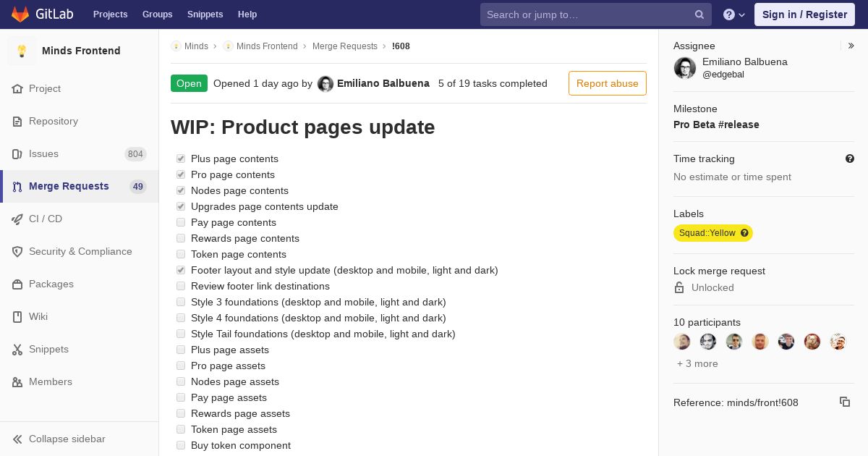Check the Pay page contents task
Viewport: 868px width, 456px height.
click(181, 222)
